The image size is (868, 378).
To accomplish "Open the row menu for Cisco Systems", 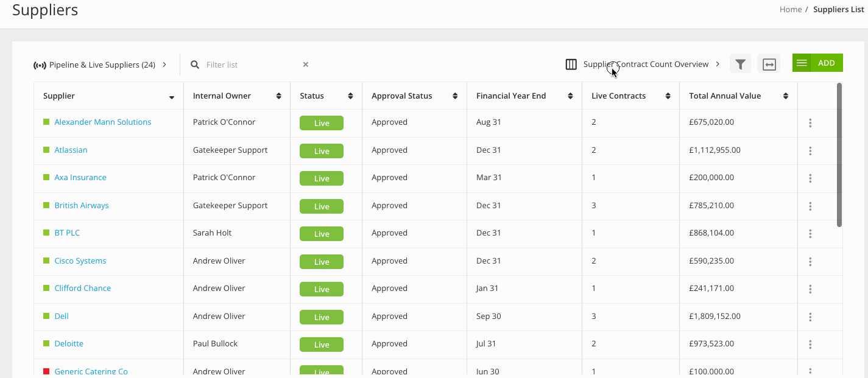I will click(x=810, y=262).
